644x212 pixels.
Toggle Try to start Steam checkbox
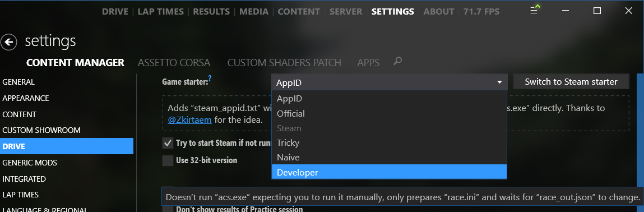tap(168, 144)
